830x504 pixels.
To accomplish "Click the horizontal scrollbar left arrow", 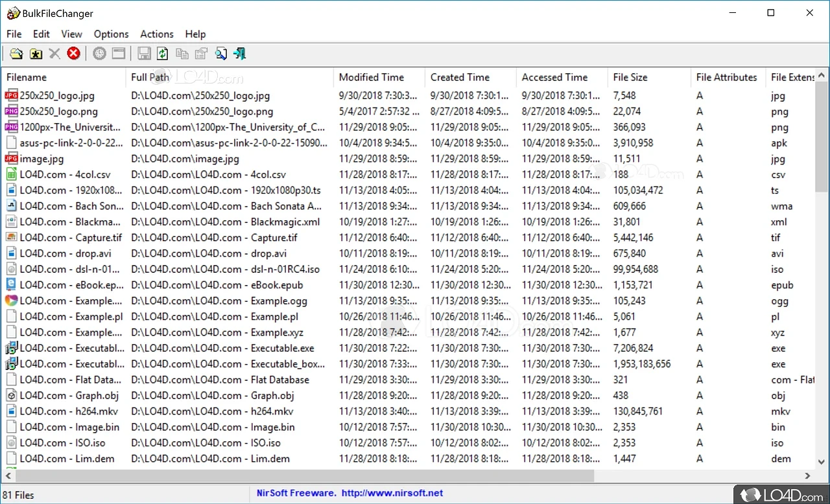I will coord(8,476).
